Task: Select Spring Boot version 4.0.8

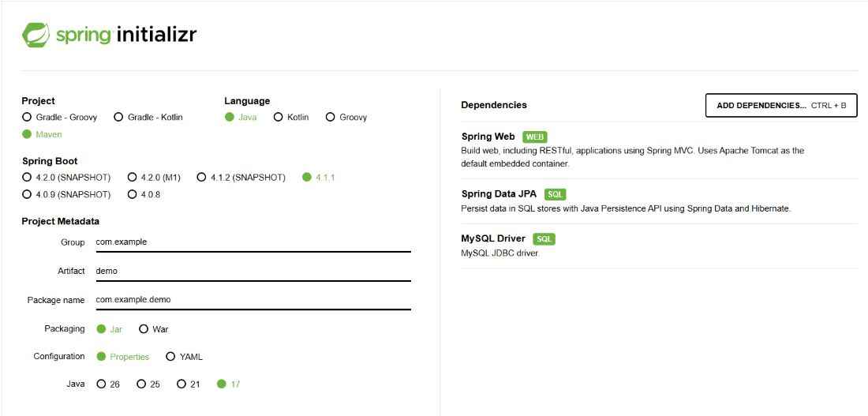Action: pyautogui.click(x=144, y=195)
